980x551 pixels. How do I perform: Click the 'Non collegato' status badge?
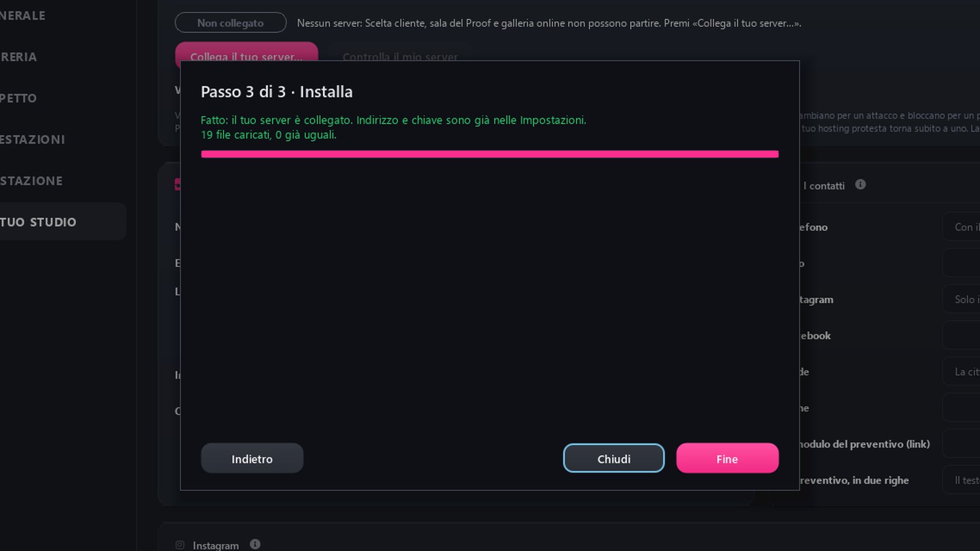point(230,23)
